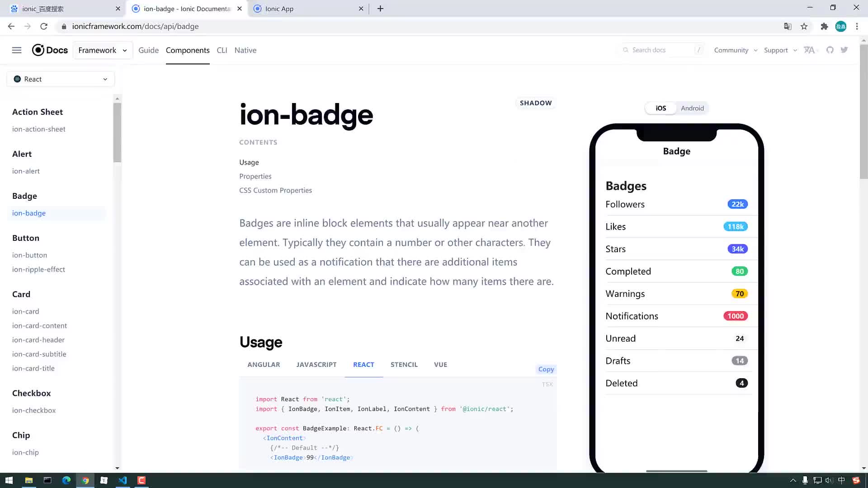Click the Support dropdown button
This screenshot has height=488, width=868.
pyautogui.click(x=779, y=50)
